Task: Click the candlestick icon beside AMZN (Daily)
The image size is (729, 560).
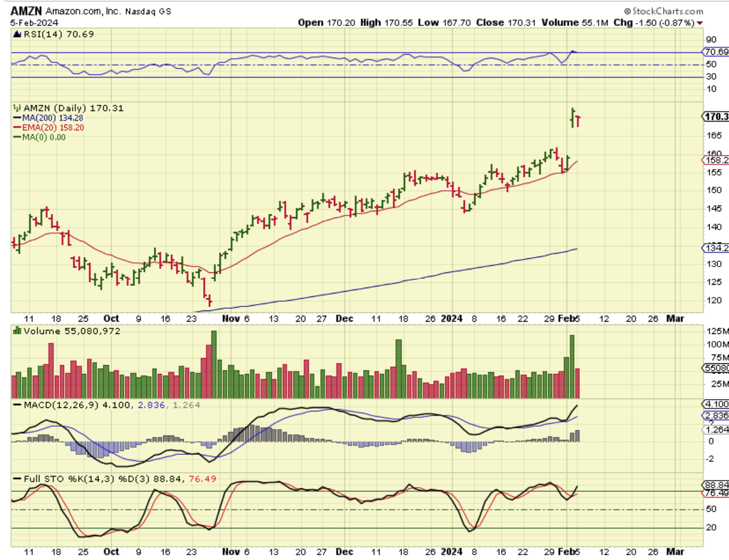Action: click(x=17, y=108)
